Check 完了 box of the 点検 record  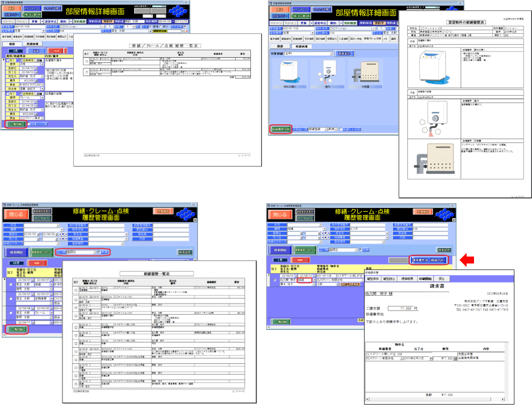coord(6,60)
